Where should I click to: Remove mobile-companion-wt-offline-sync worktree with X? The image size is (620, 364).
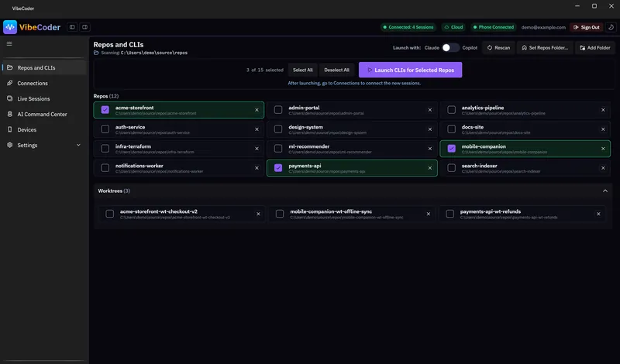[x=429, y=214]
